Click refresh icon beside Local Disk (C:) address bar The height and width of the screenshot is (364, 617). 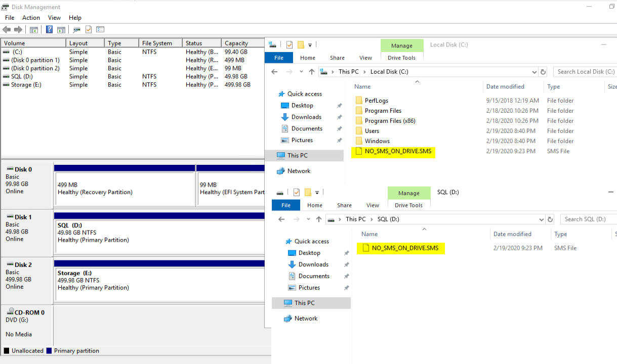[543, 72]
